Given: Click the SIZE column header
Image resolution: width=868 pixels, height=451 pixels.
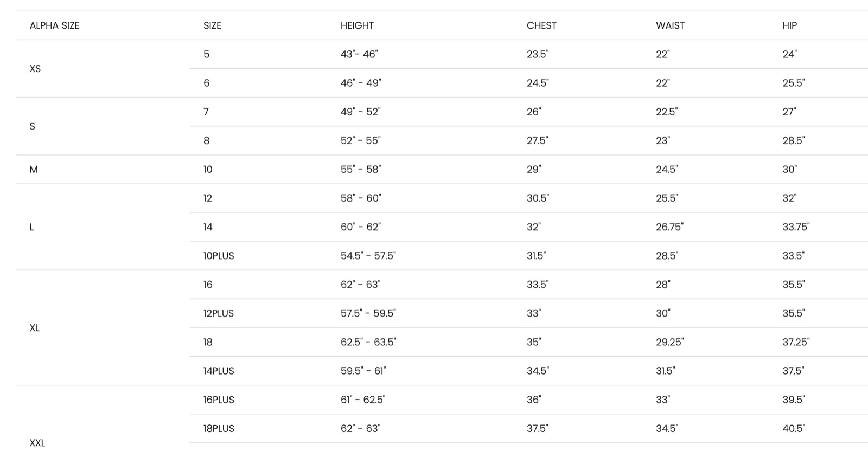Looking at the screenshot, I should (x=212, y=25).
